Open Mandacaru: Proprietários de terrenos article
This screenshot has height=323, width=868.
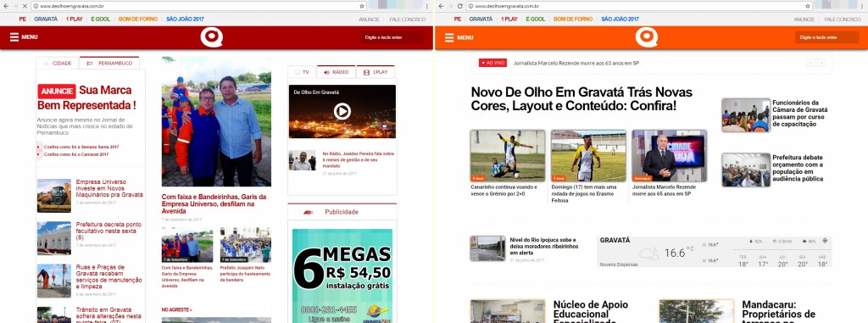(x=780, y=311)
